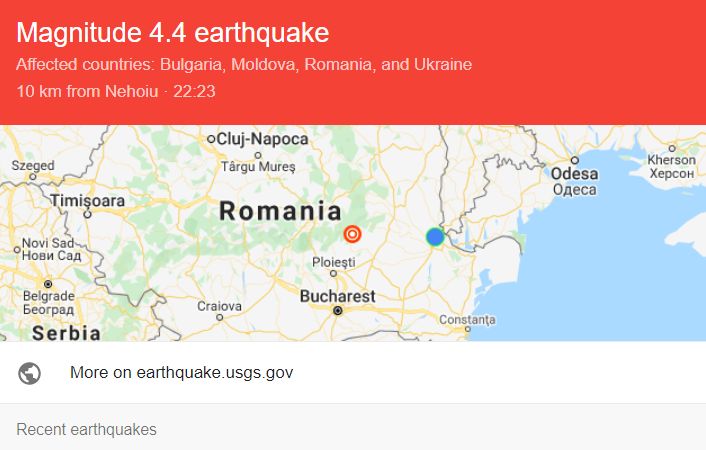Select the Cluj-Napoca city marker
The image size is (706, 450).
tap(211, 139)
